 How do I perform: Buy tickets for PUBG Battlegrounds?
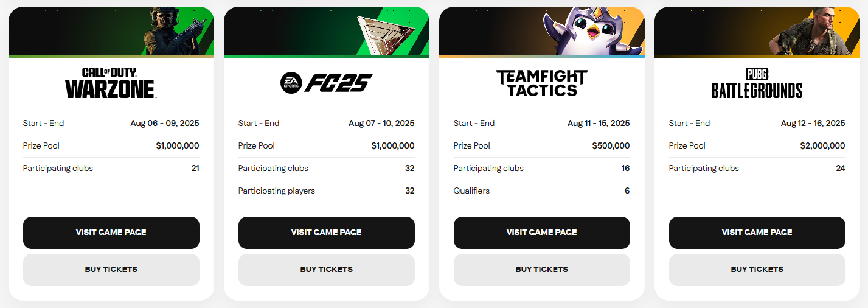[x=757, y=270]
